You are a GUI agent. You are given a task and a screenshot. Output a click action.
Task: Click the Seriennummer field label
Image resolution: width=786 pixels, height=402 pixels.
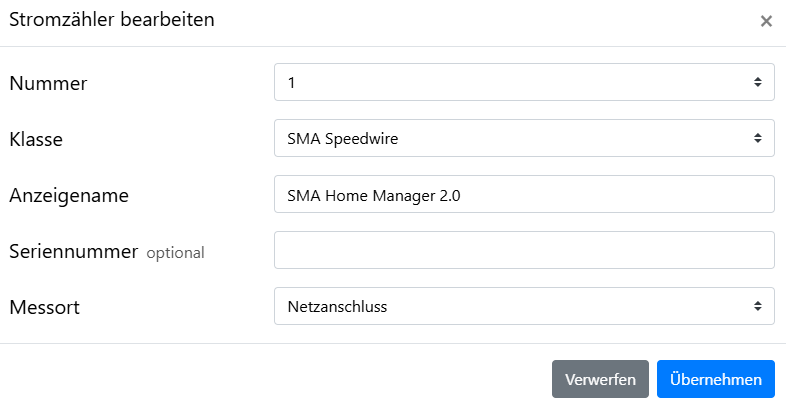(73, 252)
